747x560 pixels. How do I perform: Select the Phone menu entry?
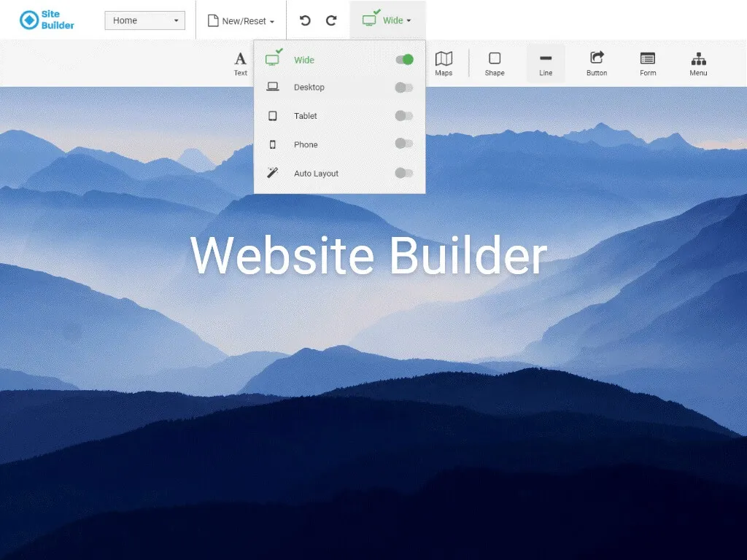340,144
